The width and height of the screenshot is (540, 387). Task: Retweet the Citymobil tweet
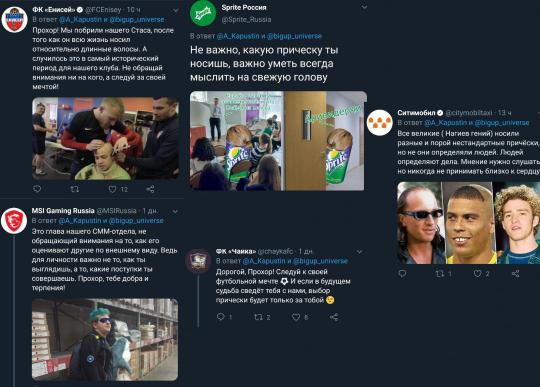click(439, 274)
